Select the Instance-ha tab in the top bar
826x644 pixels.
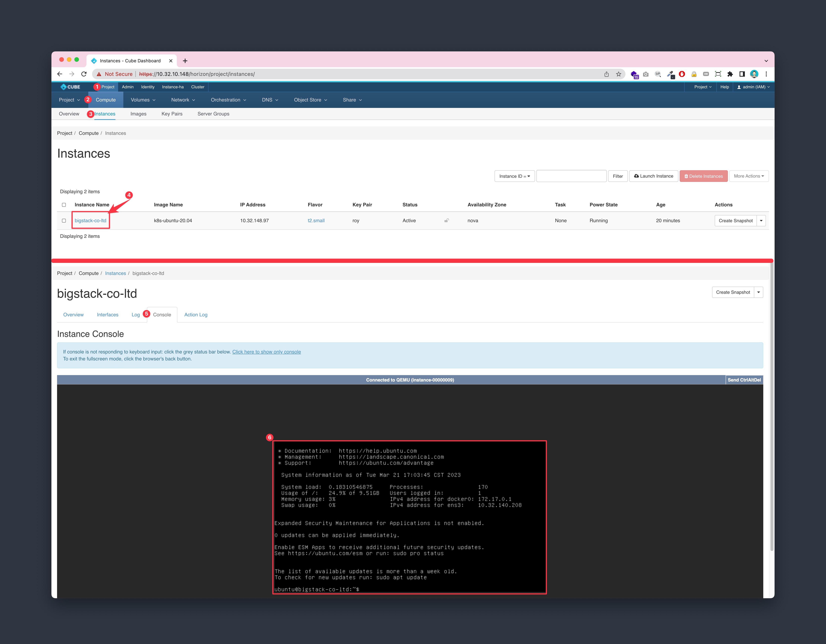173,87
